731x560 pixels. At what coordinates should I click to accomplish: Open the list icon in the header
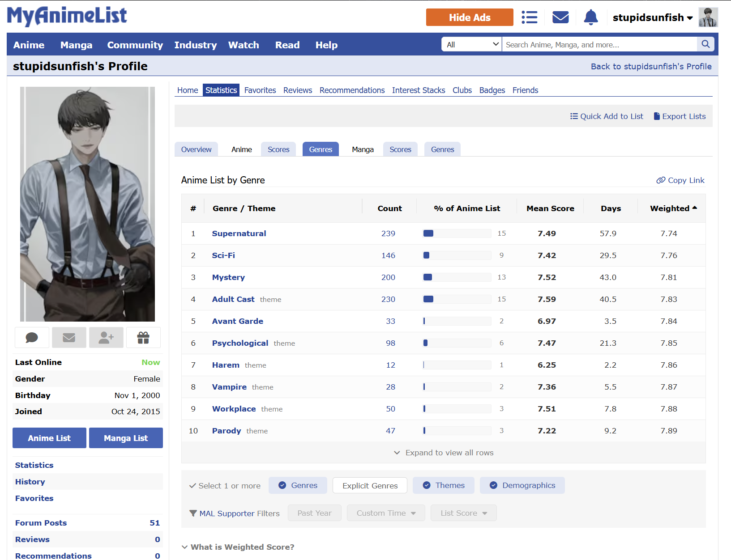point(529,17)
